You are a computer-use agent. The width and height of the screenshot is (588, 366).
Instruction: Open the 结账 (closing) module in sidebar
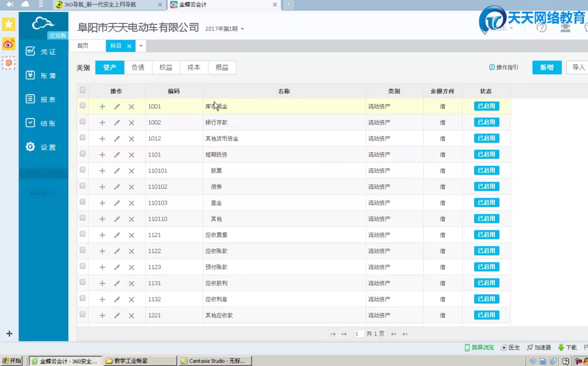coord(42,123)
